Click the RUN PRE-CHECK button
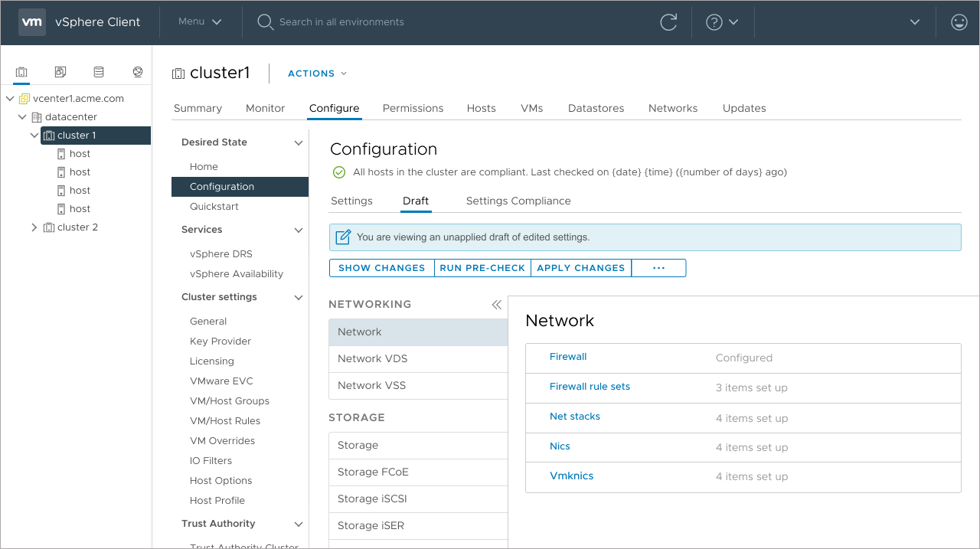Screen dimensions: 980x549 [482, 268]
